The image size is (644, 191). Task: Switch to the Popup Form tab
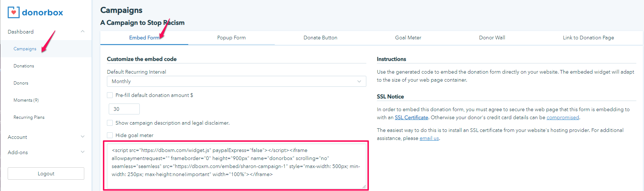(x=231, y=38)
